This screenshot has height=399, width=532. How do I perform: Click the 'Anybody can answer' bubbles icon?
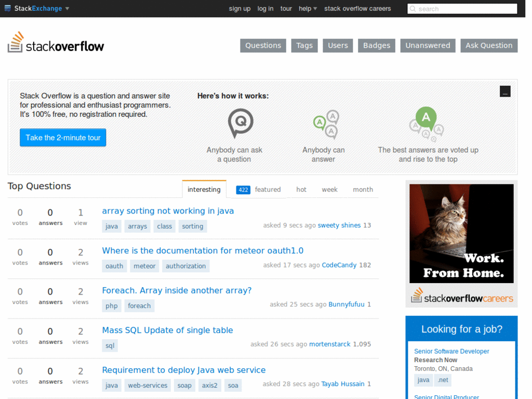(x=326, y=124)
